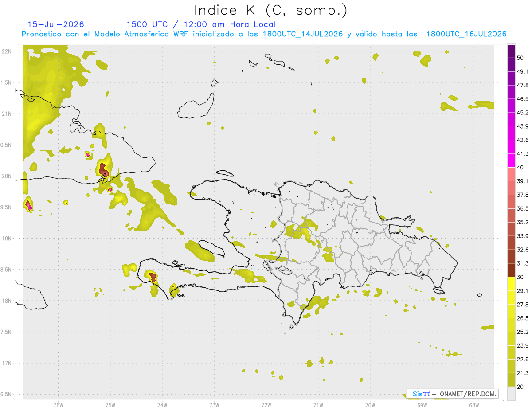Click the color bar label '30'

tap(521, 277)
